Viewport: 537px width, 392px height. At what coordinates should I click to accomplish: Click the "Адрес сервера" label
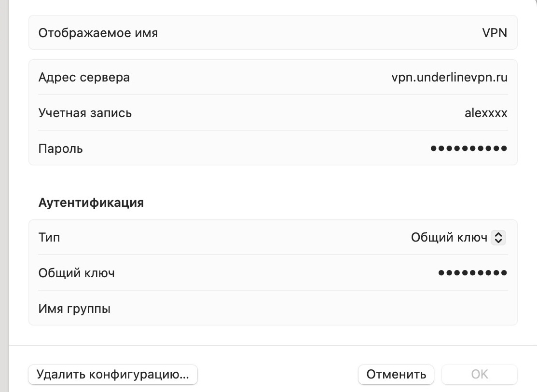84,77
